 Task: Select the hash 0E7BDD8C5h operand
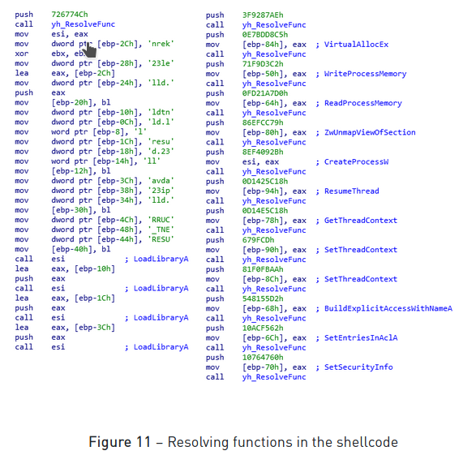(264, 35)
